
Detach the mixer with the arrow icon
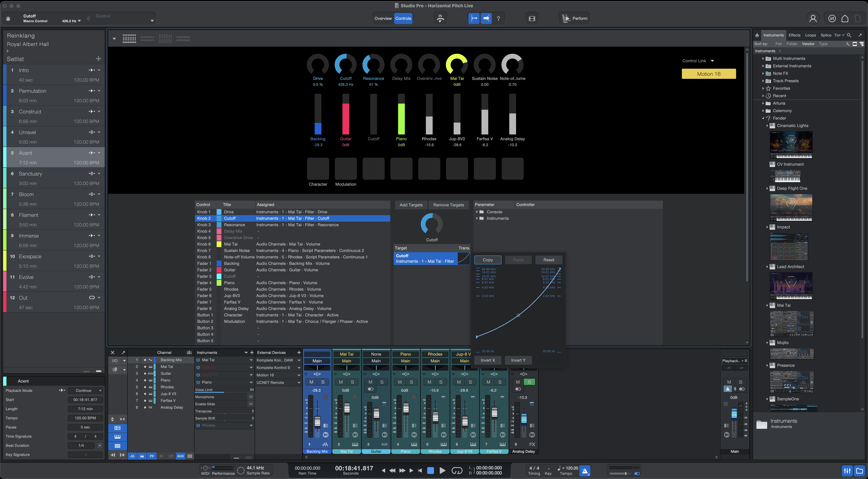[123, 353]
